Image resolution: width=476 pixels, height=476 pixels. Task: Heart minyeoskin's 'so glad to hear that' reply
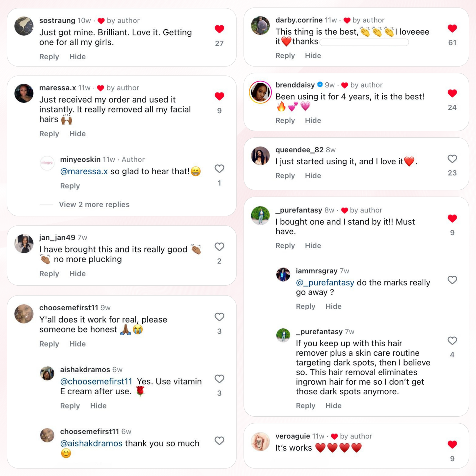[219, 169]
